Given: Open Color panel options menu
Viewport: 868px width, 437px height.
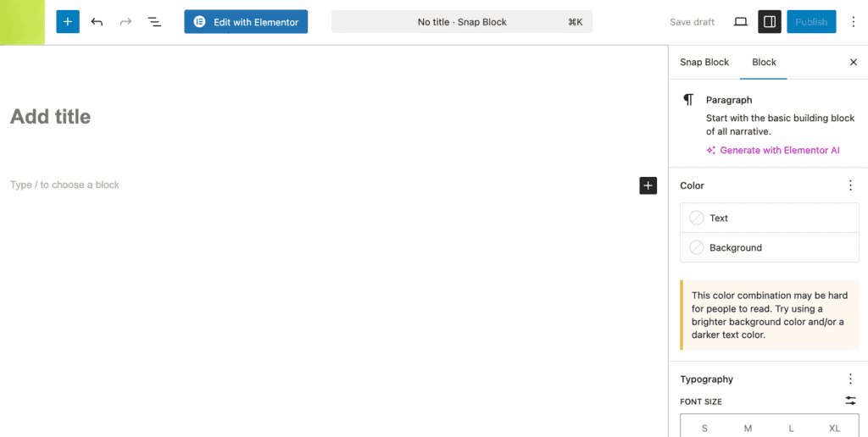Looking at the screenshot, I should pyautogui.click(x=850, y=185).
